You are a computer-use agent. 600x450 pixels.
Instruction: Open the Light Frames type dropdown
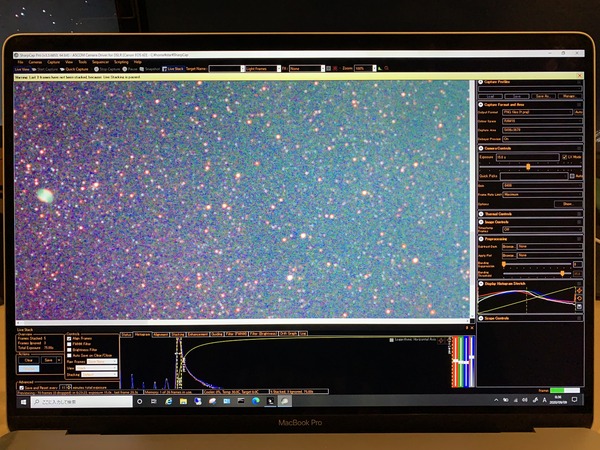[x=263, y=68]
